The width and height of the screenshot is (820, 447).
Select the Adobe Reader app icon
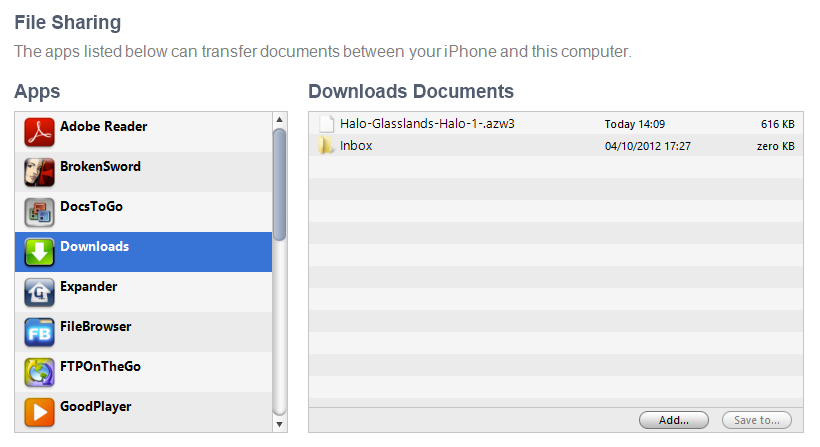click(39, 132)
